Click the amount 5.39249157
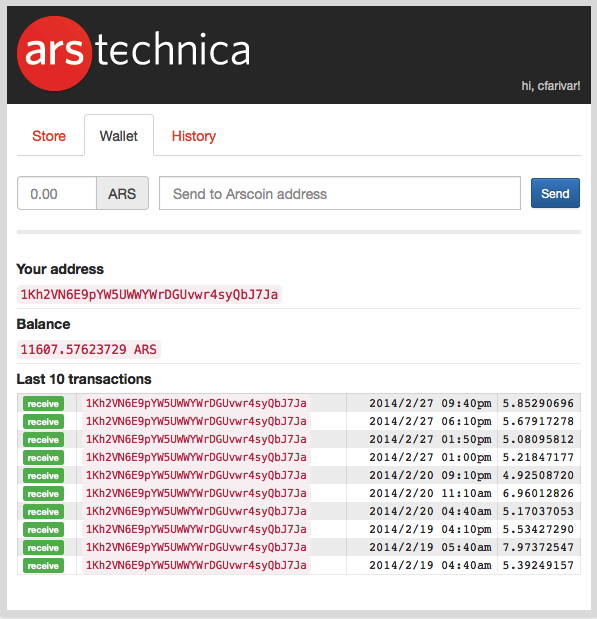 (538, 565)
